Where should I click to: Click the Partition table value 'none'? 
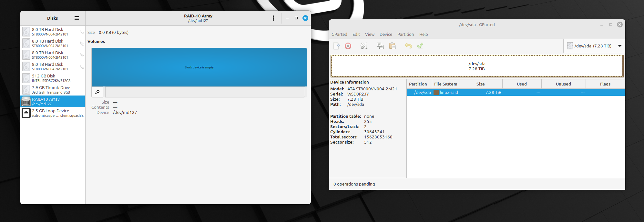(x=369, y=116)
